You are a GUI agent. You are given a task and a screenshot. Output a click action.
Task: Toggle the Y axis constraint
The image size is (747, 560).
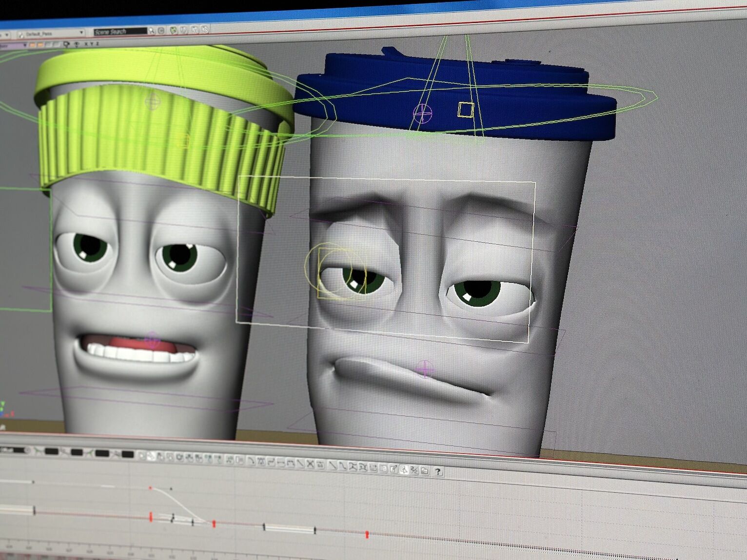(91, 44)
